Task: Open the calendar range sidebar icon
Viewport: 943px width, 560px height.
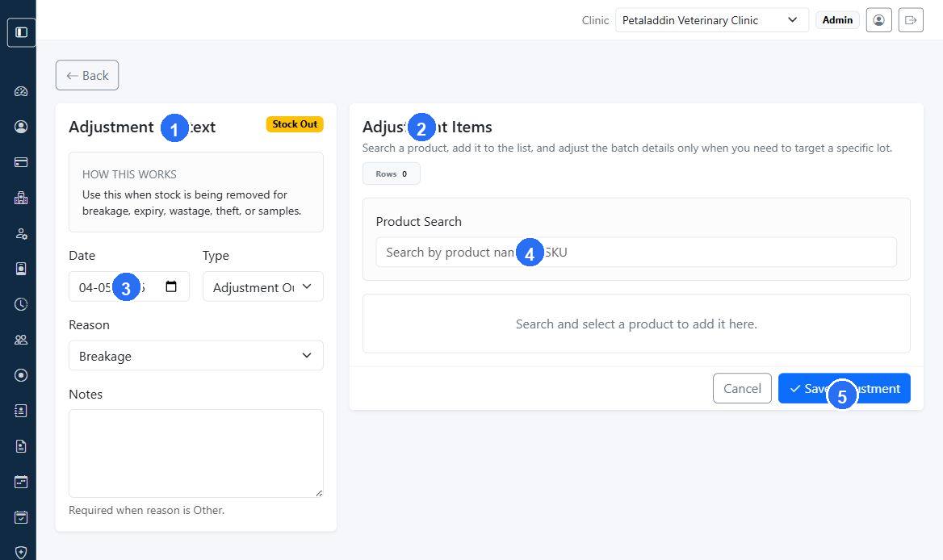Action: click(21, 482)
